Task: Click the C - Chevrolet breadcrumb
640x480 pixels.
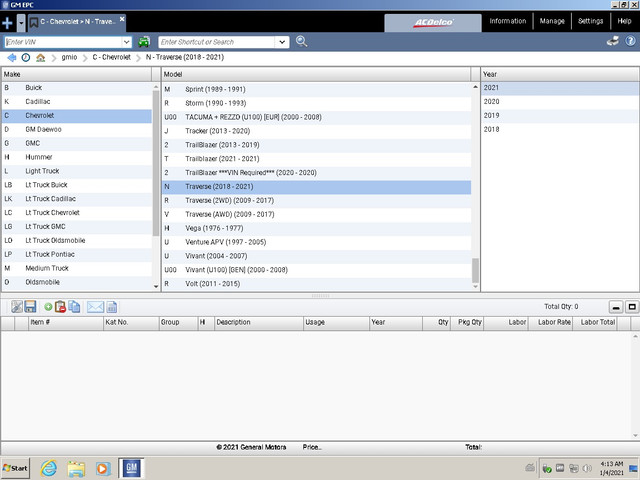Action: 112,58
